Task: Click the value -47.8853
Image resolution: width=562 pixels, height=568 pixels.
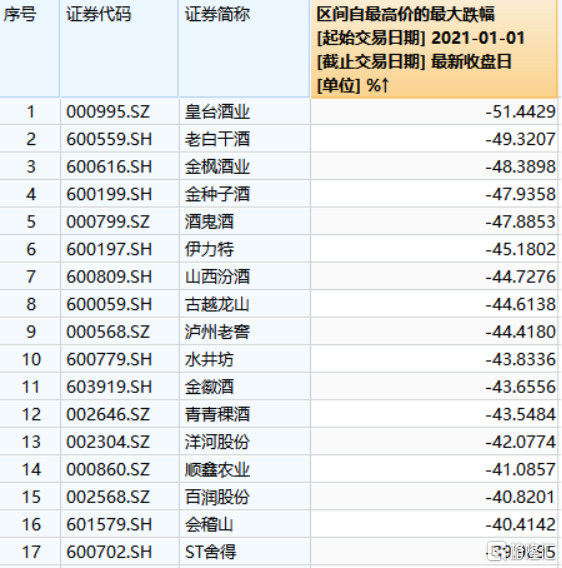Action: pyautogui.click(x=520, y=222)
